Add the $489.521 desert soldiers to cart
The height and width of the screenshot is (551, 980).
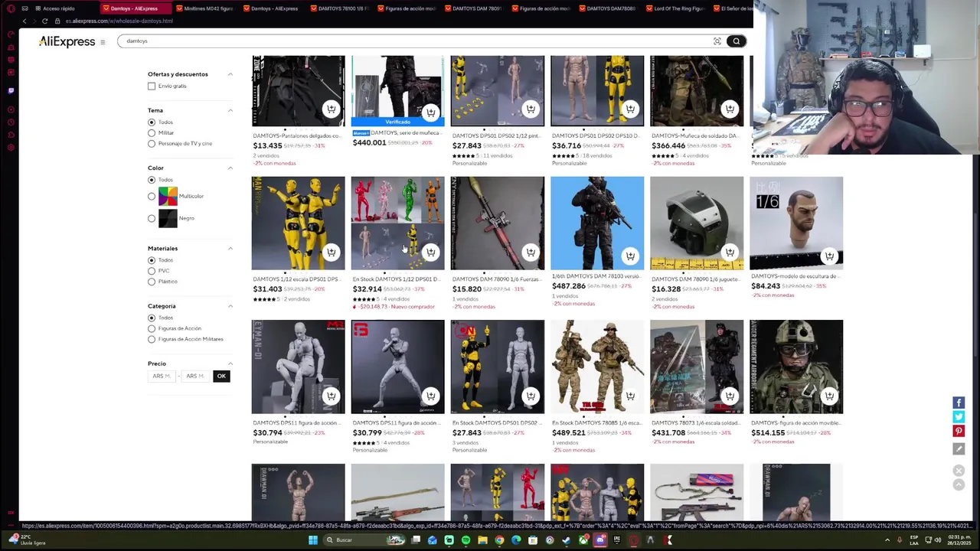(630, 396)
